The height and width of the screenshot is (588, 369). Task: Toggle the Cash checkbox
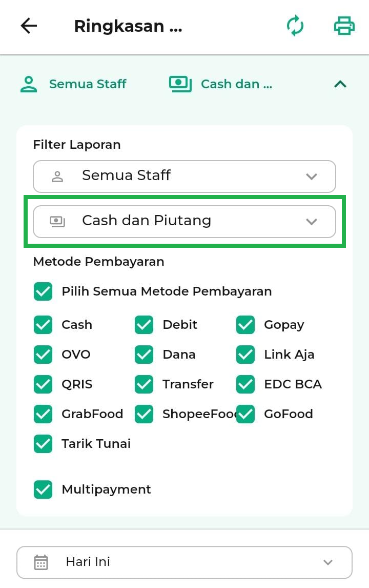pos(43,325)
